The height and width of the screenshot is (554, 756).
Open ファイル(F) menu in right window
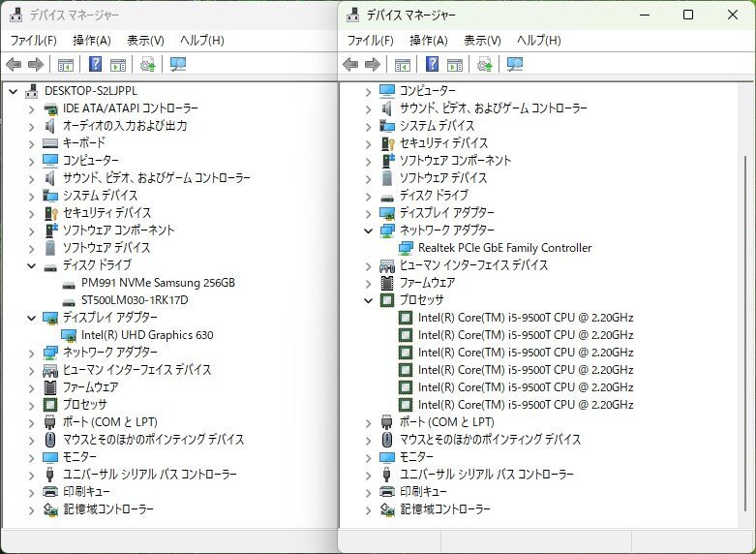[x=371, y=40]
